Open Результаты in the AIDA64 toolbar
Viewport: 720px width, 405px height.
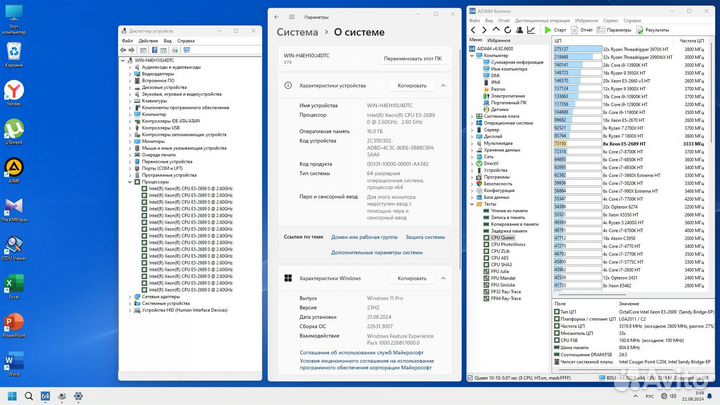tap(652, 30)
